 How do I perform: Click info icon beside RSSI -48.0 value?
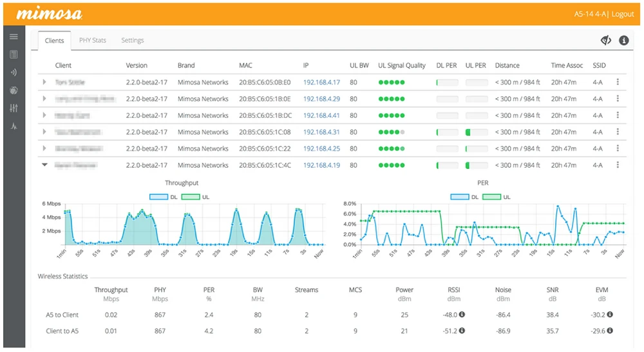pyautogui.click(x=462, y=315)
